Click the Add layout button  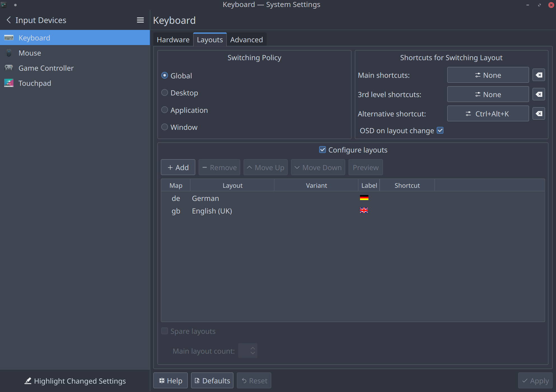[x=178, y=167]
